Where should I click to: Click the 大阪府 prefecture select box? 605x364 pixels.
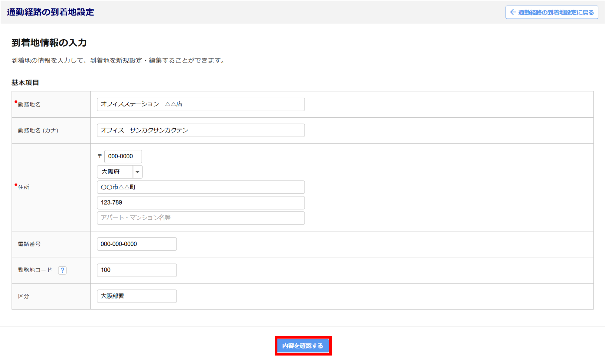[115, 172]
